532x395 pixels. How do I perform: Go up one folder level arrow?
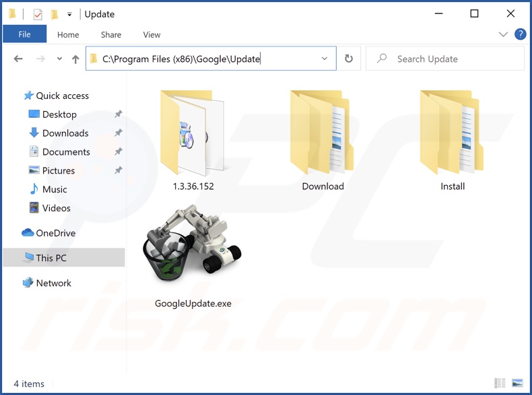point(75,59)
